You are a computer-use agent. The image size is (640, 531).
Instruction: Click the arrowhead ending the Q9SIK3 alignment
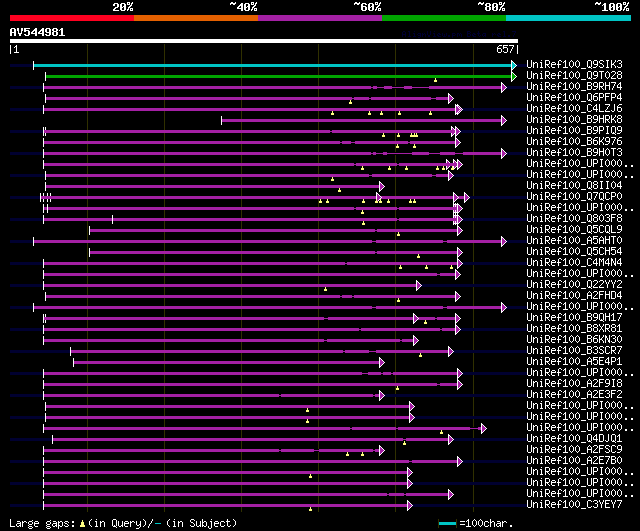(x=514, y=65)
